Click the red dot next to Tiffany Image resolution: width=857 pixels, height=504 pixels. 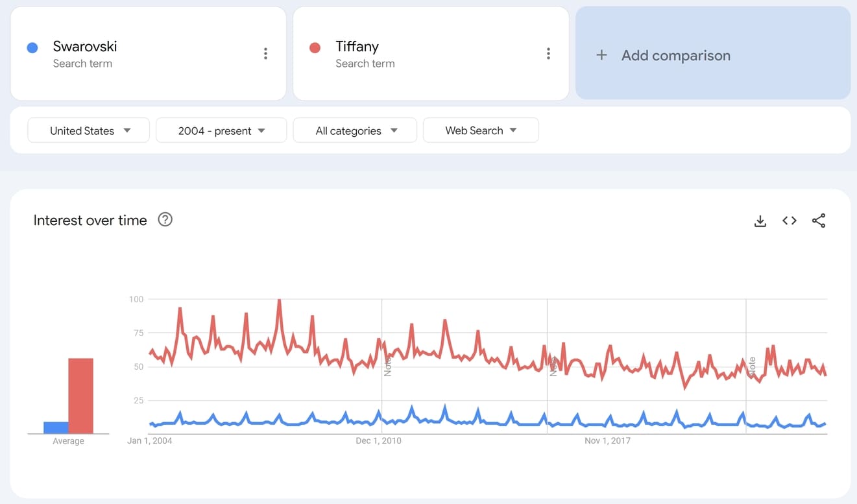(315, 46)
